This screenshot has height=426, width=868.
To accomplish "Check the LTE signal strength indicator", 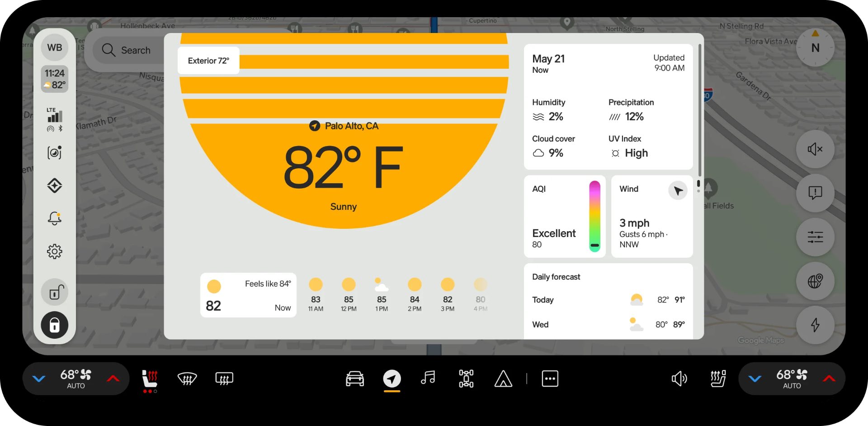I will 54,115.
